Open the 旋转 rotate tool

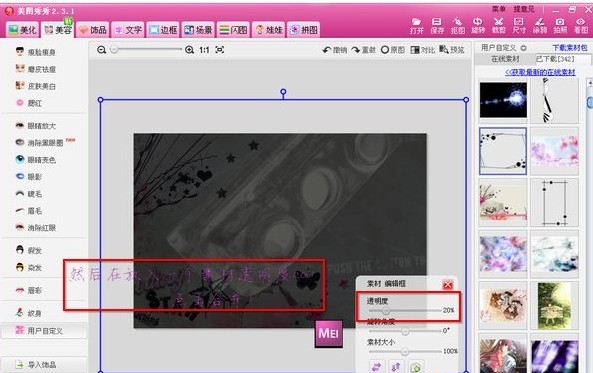coord(478,26)
